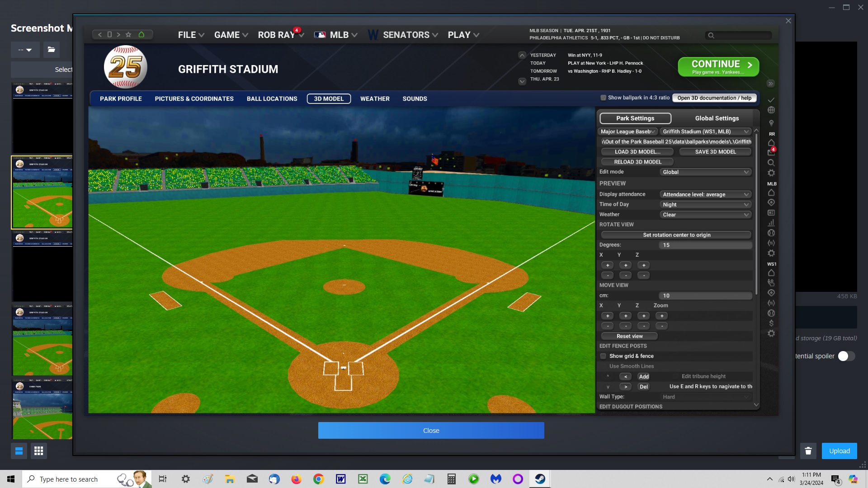Click the home icon in navigation bar
The width and height of the screenshot is (868, 488).
[x=142, y=34]
